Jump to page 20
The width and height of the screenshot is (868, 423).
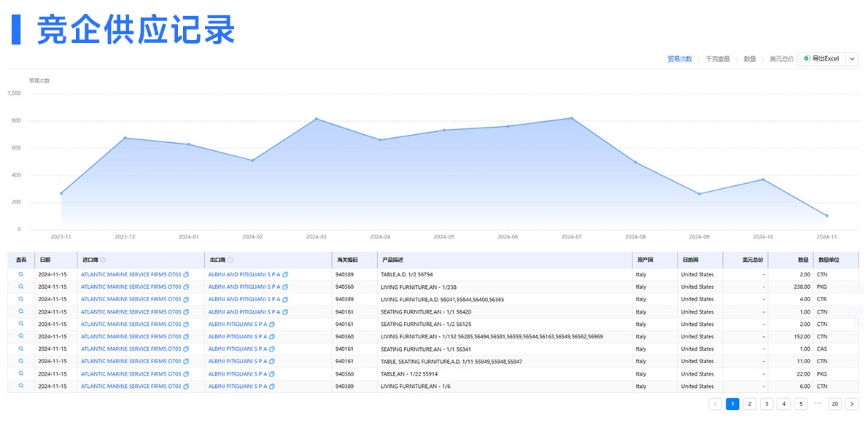(x=834, y=404)
